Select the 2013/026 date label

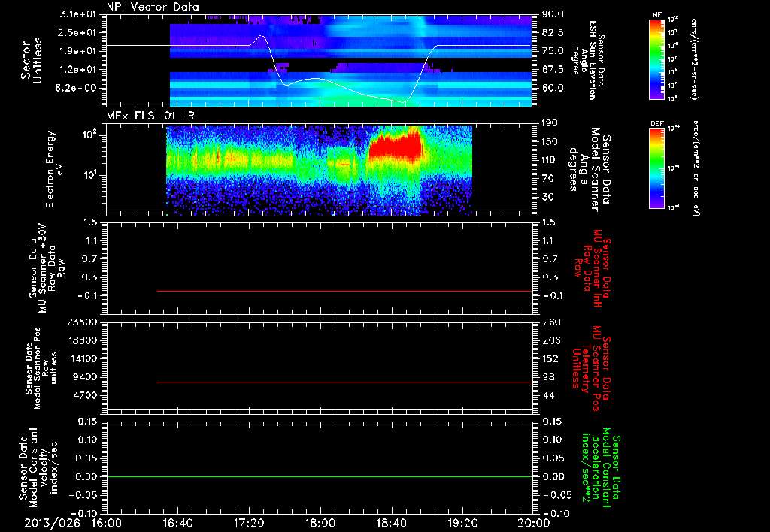[x=52, y=523]
